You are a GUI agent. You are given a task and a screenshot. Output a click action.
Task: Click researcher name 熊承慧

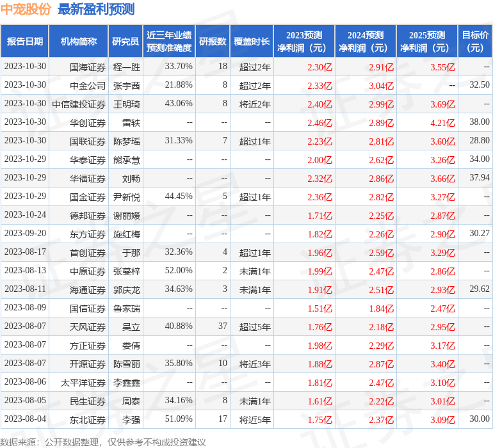[x=127, y=160]
